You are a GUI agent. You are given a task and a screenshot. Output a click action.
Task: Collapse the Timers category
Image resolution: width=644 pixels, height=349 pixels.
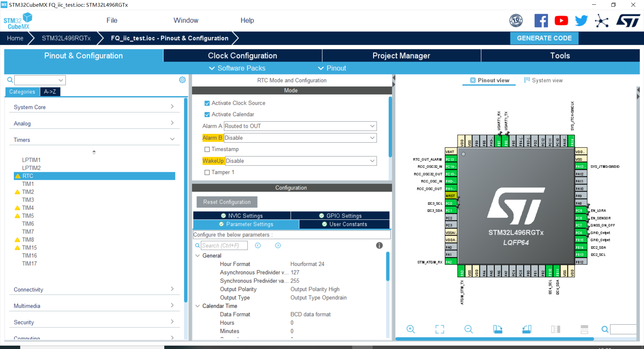pos(94,140)
